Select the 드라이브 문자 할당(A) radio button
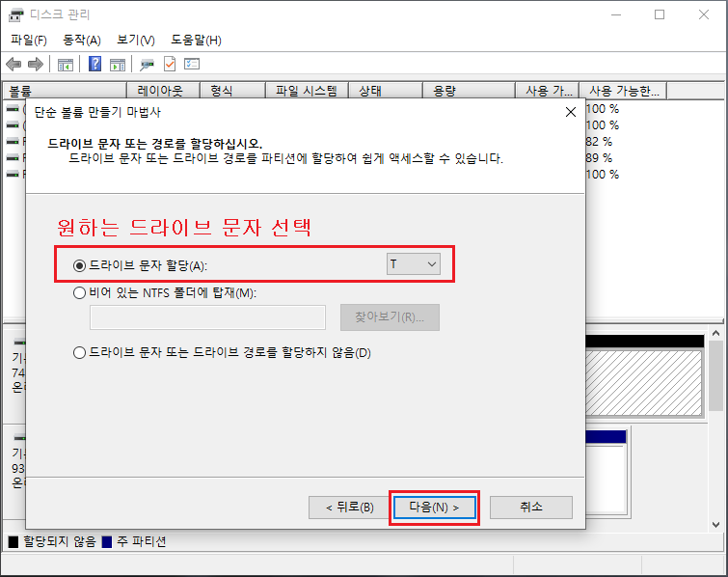Viewport: 728px width, 577px height. 79,265
